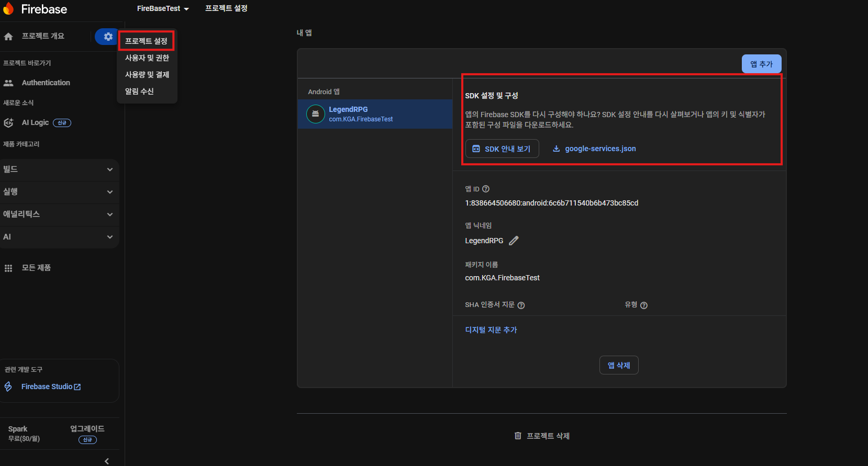This screenshot has width=868, height=466.
Task: Select 프로젝트 설정 from the gear menu
Action: (x=146, y=41)
